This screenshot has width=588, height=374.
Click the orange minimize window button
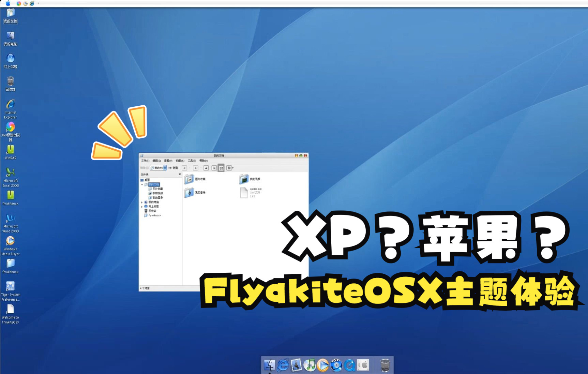click(x=297, y=155)
